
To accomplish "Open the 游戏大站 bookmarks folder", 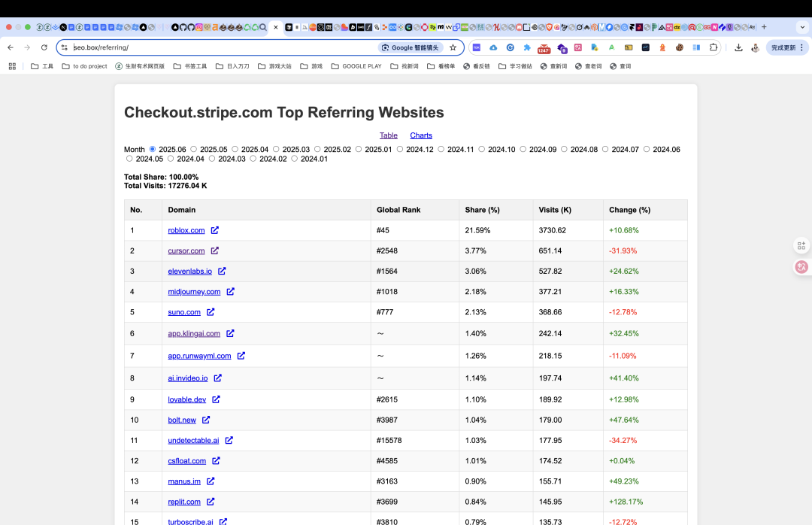I will 274,66.
